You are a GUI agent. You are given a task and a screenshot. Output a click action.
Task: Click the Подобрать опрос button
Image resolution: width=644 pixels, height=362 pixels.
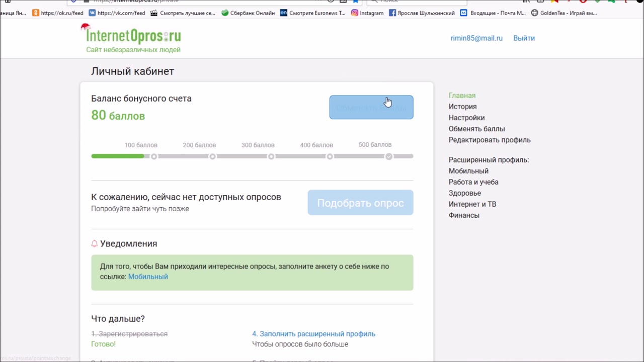click(x=360, y=203)
